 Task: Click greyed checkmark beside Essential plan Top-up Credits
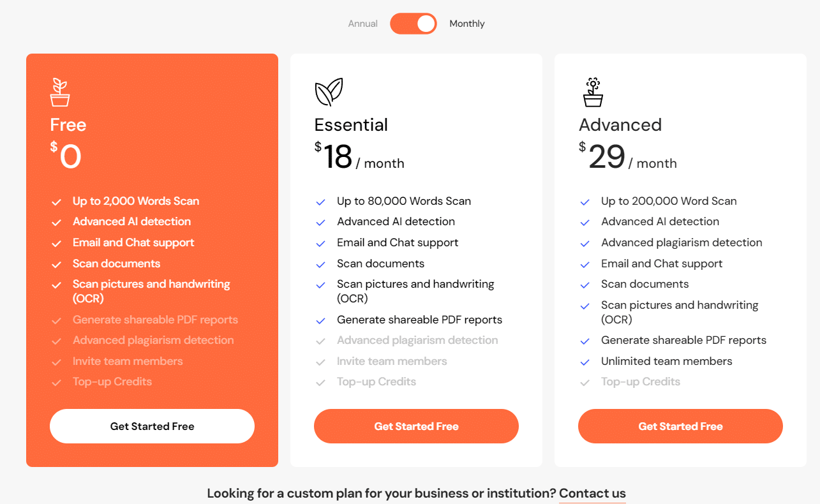(321, 382)
